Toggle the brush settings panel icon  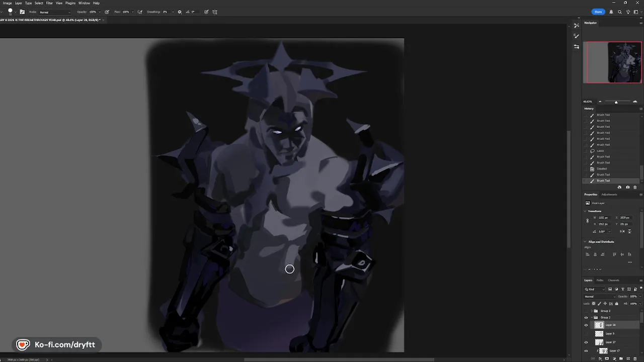22,12
